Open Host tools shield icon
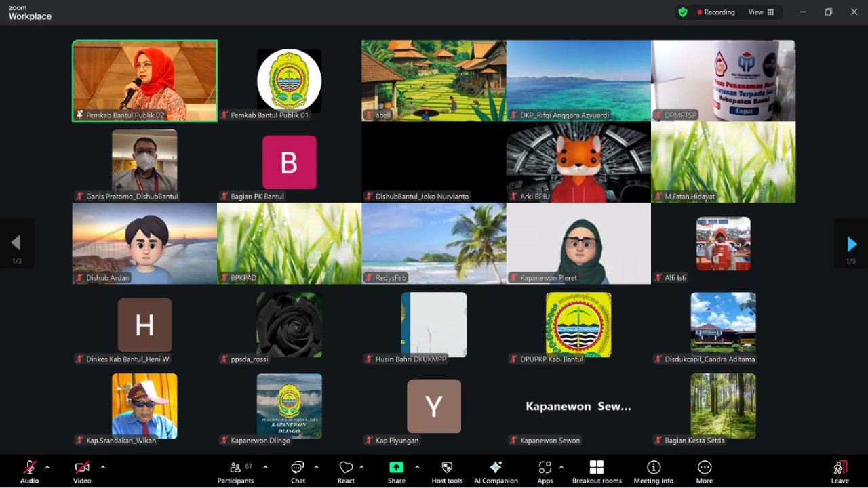This screenshot has width=868, height=488. (x=447, y=471)
